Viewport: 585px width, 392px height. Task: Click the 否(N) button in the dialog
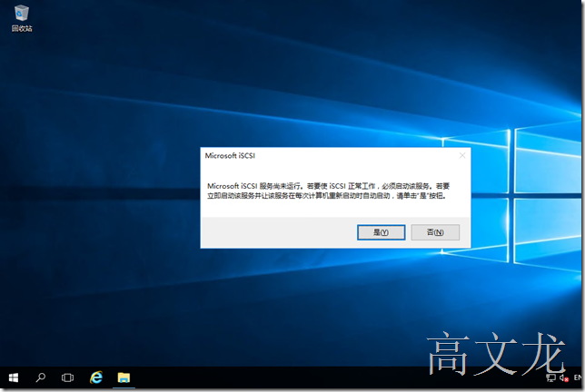(435, 232)
